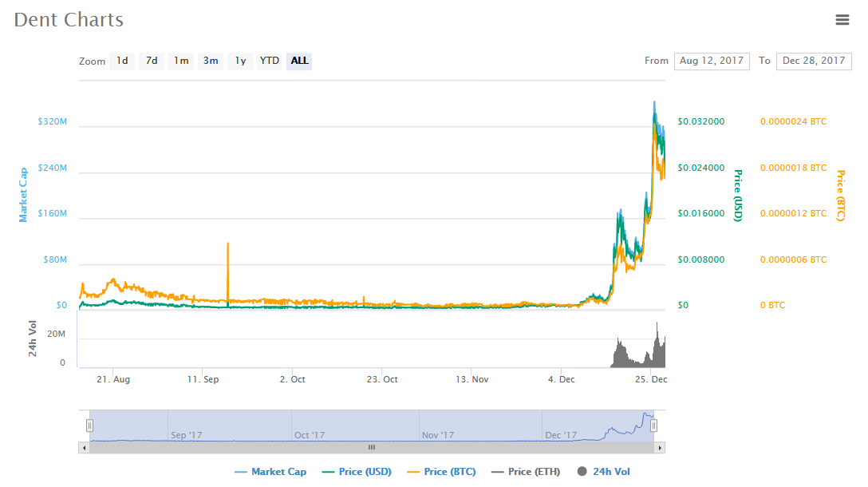868x487 pixels.
Task: Select the ALL zoom tab
Action: click(298, 61)
